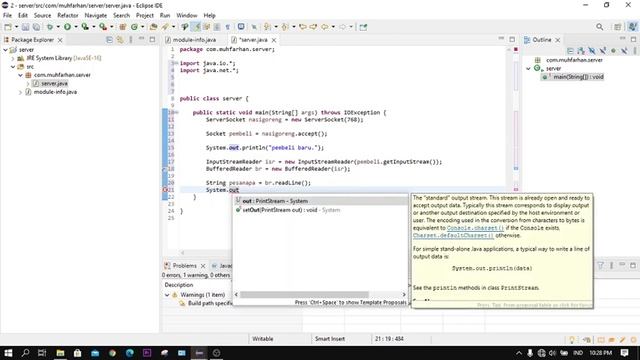Image resolution: width=640 pixels, height=360 pixels.
Task: Open the Refactor menu
Action: (x=68, y=15)
